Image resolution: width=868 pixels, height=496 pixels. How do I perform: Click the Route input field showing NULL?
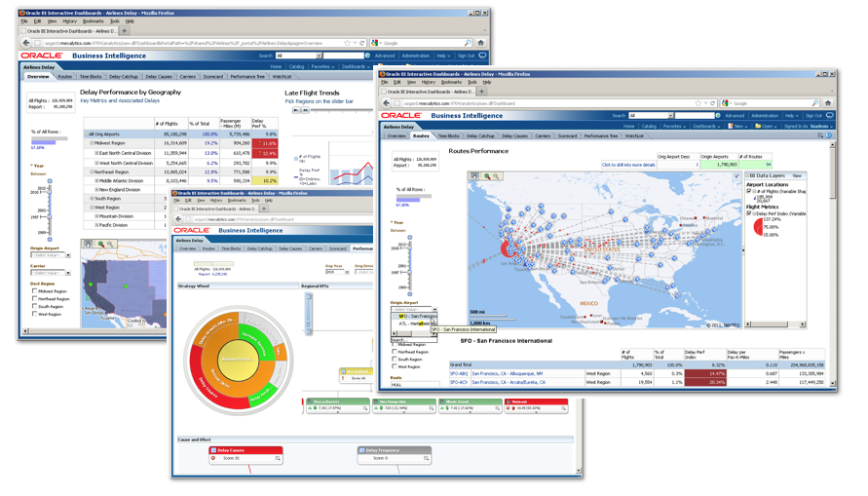[414, 384]
